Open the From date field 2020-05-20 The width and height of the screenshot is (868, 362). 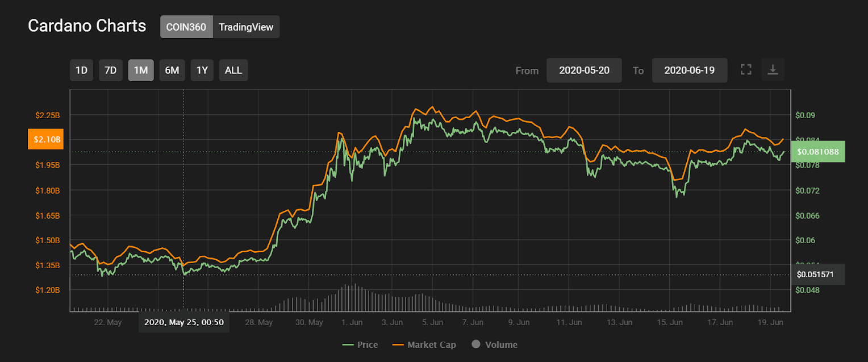584,70
